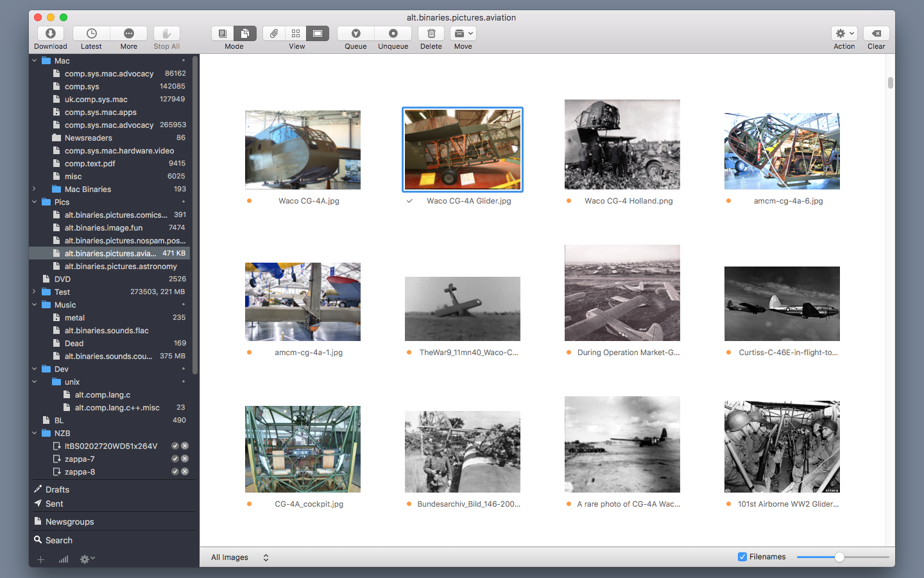
Task: Click the Clear toolbar icon
Action: (877, 33)
